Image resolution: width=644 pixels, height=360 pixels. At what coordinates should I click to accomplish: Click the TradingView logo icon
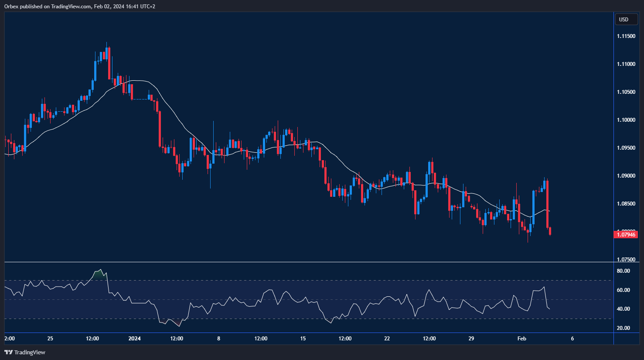click(x=8, y=352)
